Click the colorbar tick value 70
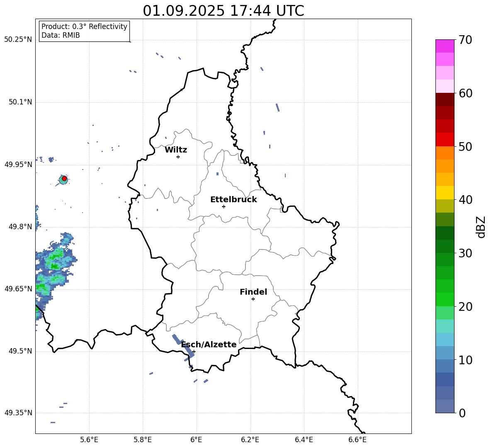 click(x=465, y=40)
